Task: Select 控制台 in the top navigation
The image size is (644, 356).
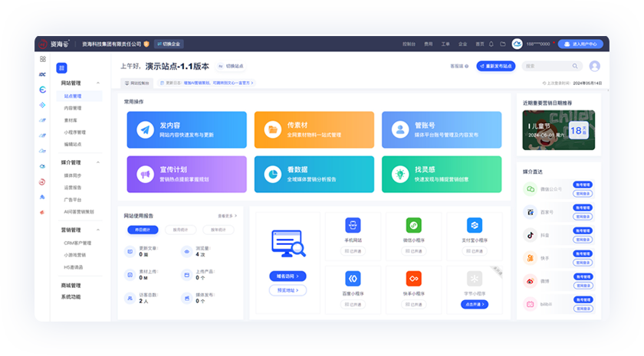Action: coord(409,44)
